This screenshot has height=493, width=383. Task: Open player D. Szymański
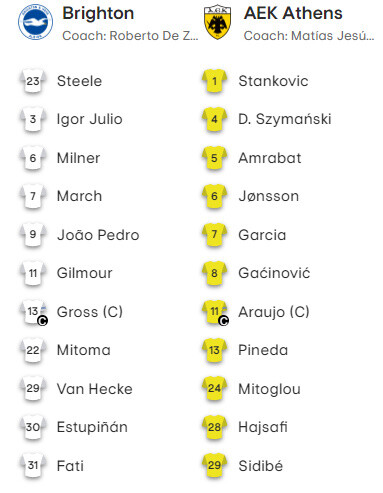[x=285, y=119]
